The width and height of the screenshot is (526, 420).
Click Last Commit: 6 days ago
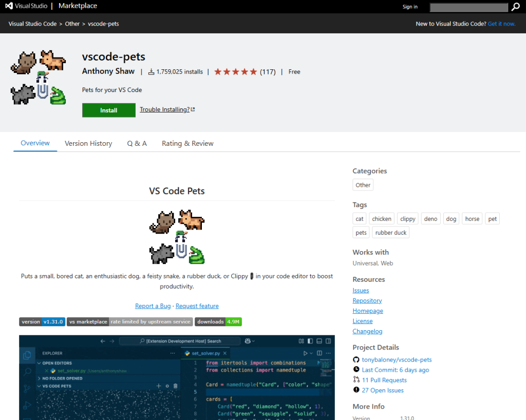pyautogui.click(x=396, y=370)
